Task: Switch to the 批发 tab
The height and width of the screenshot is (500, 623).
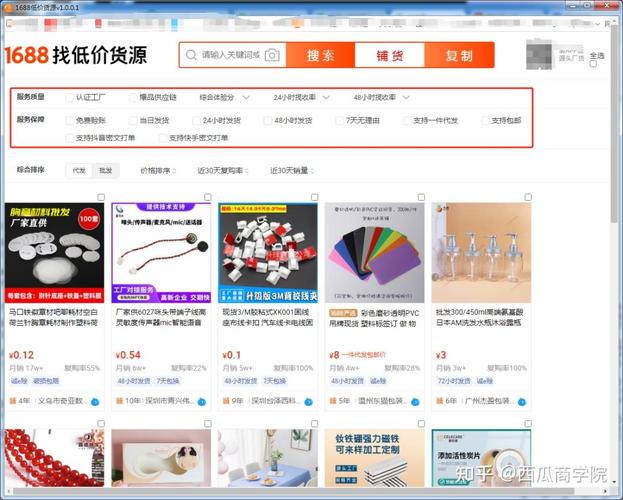Action: [106, 171]
